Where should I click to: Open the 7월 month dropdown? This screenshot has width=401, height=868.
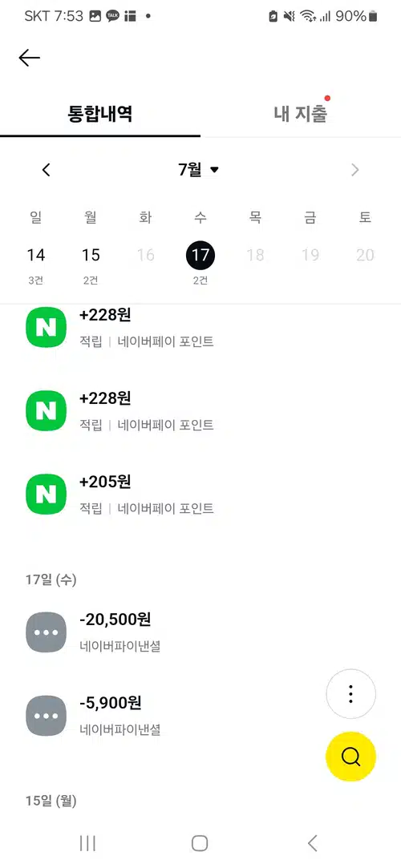coord(199,169)
